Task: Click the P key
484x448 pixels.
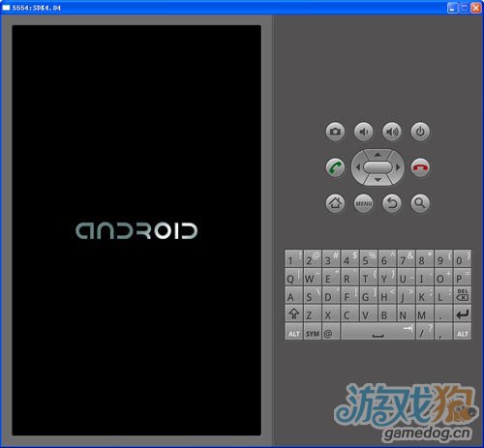Action: (x=463, y=277)
